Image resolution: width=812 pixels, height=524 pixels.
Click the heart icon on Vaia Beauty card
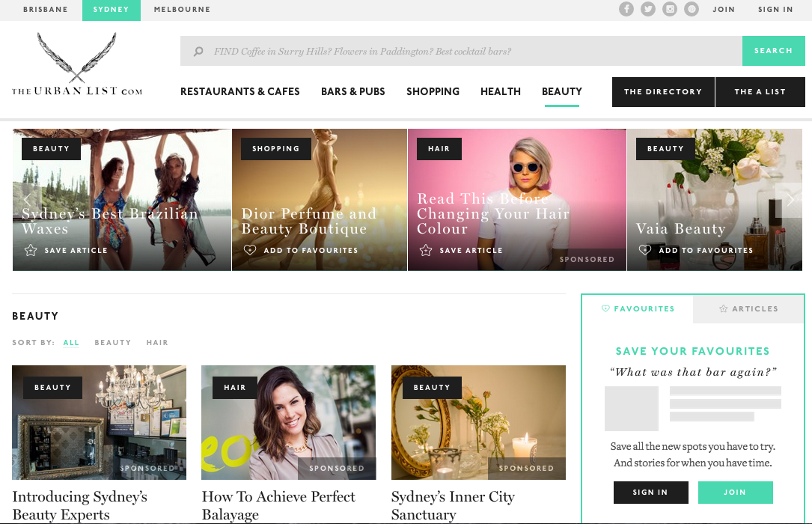click(x=645, y=250)
